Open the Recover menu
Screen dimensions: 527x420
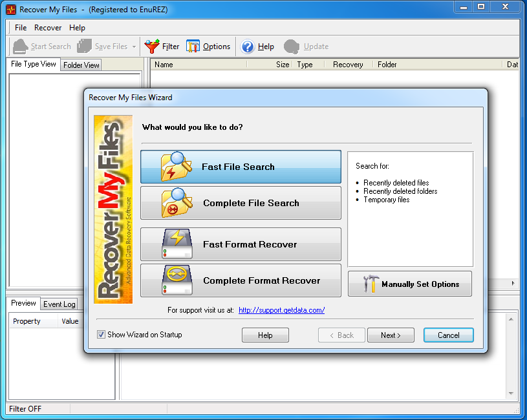48,28
